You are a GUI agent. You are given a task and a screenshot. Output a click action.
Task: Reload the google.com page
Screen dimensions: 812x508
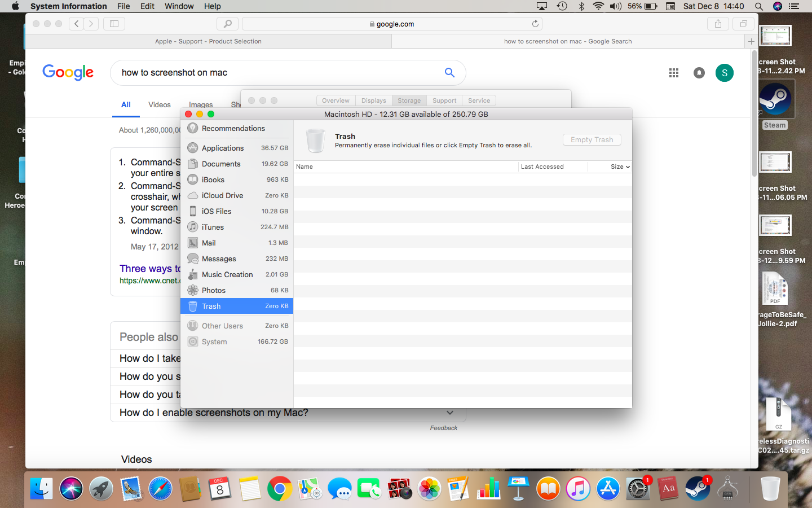click(x=535, y=24)
